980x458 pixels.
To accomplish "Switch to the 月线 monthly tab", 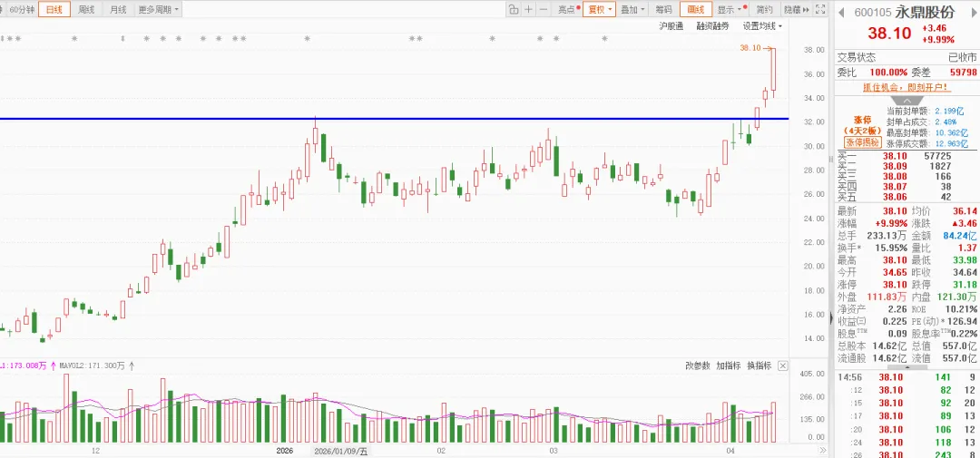I will tap(117, 9).
